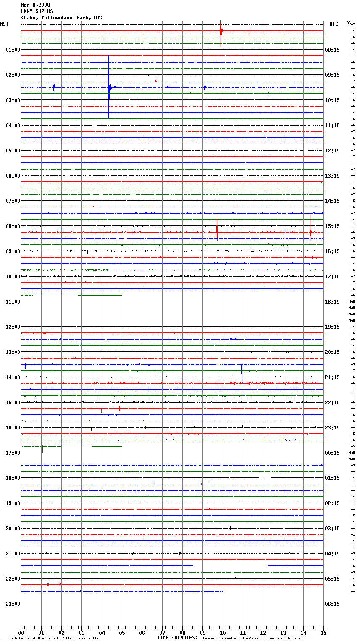This screenshot has width=357, height=644.
Task: Click the date text "Mar 8,2008"
Action: (35, 5)
